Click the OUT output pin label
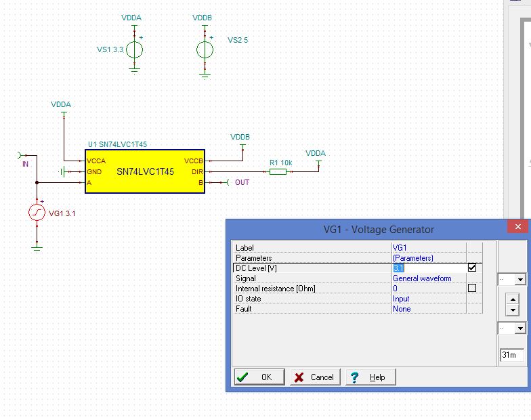Image resolution: width=531 pixels, height=420 pixels. [242, 183]
